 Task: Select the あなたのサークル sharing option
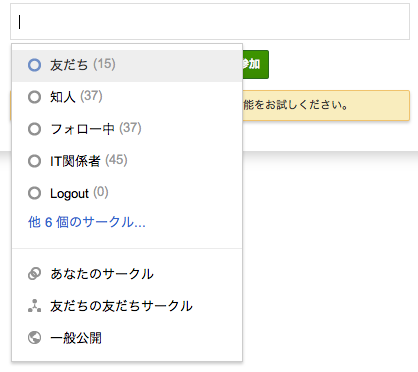coord(127,274)
